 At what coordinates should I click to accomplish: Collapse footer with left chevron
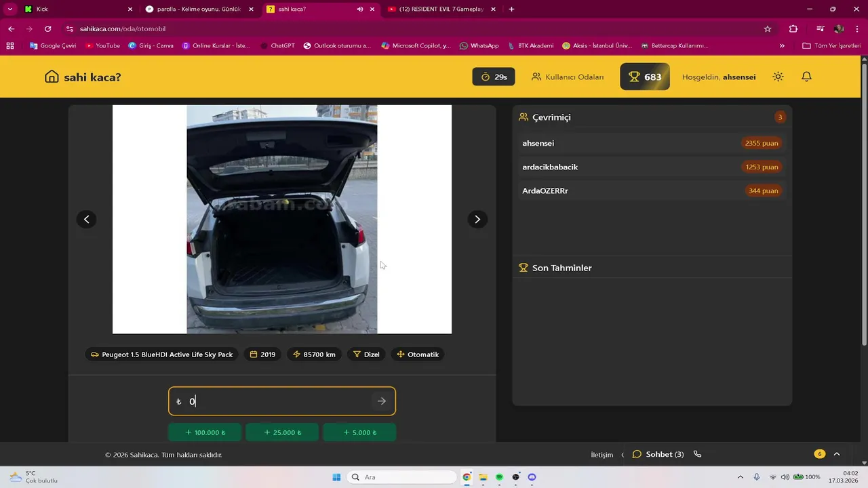pos(623,454)
